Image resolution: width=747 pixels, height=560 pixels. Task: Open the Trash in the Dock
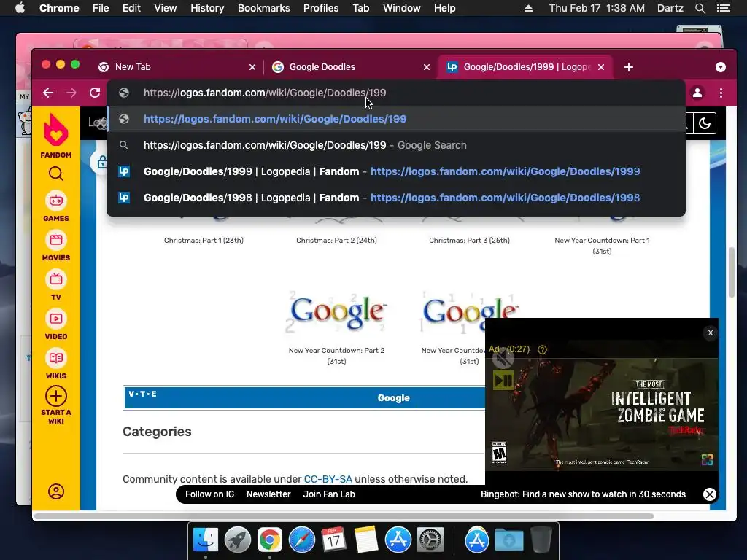(x=541, y=540)
